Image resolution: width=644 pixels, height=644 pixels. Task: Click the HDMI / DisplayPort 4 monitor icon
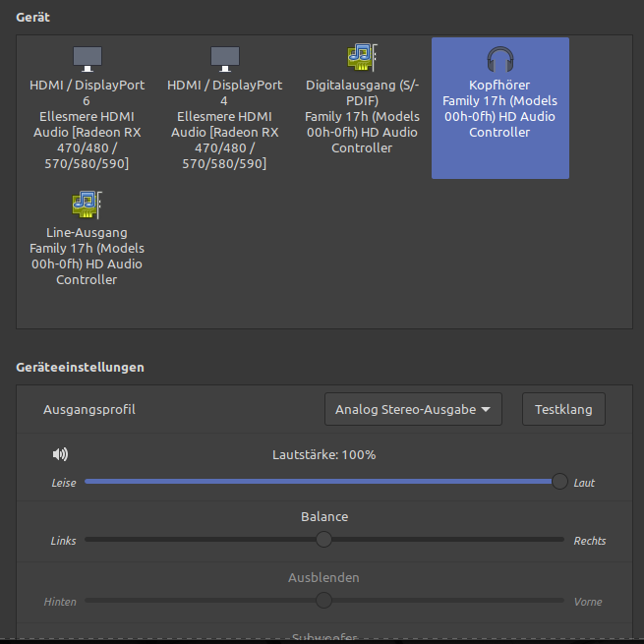click(x=224, y=58)
